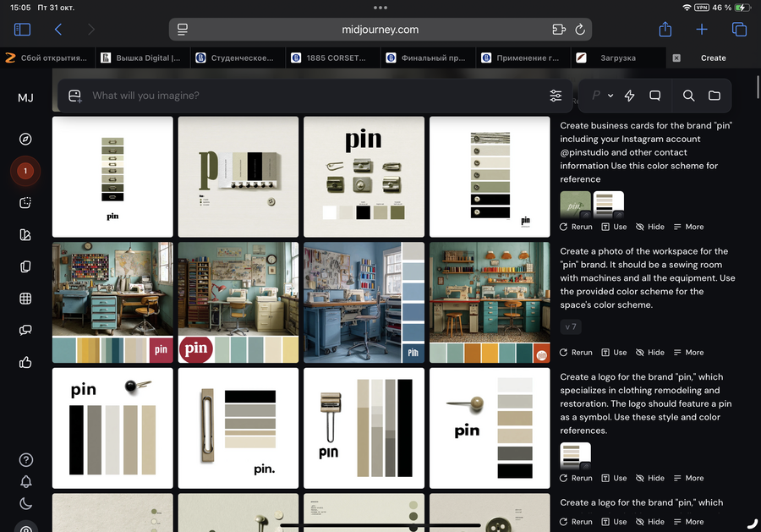This screenshot has width=761, height=532.
Task: Focus the 'What will you imagine?' field
Action: [315, 96]
